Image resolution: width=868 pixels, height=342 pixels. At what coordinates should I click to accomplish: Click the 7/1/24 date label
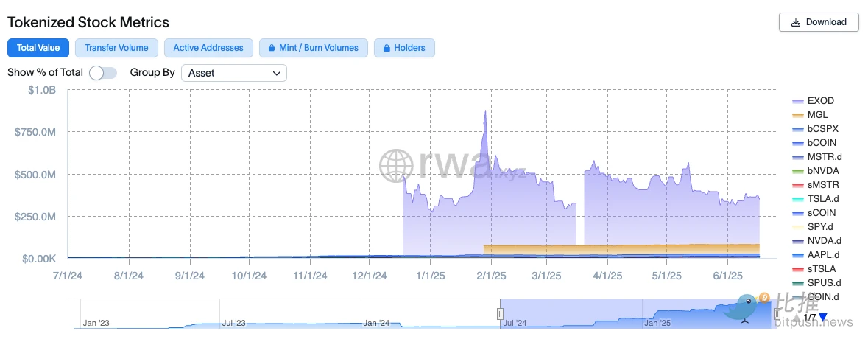68,276
